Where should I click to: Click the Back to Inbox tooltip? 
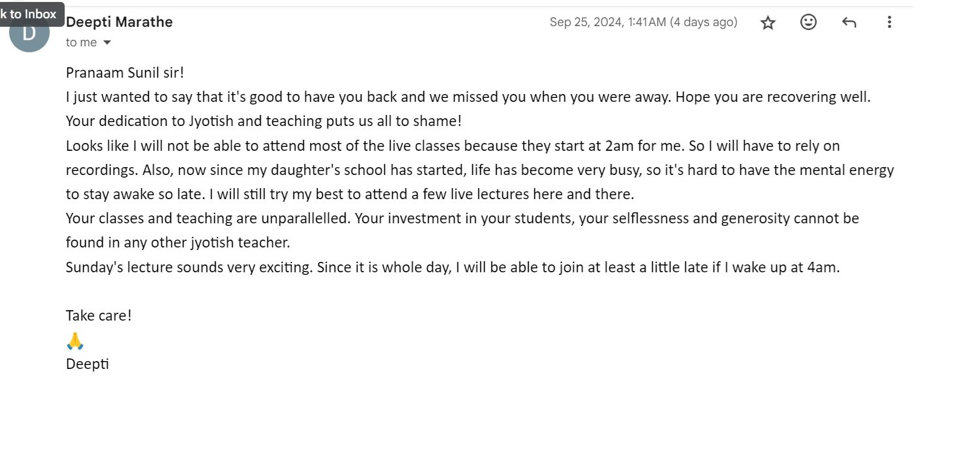coord(31,14)
